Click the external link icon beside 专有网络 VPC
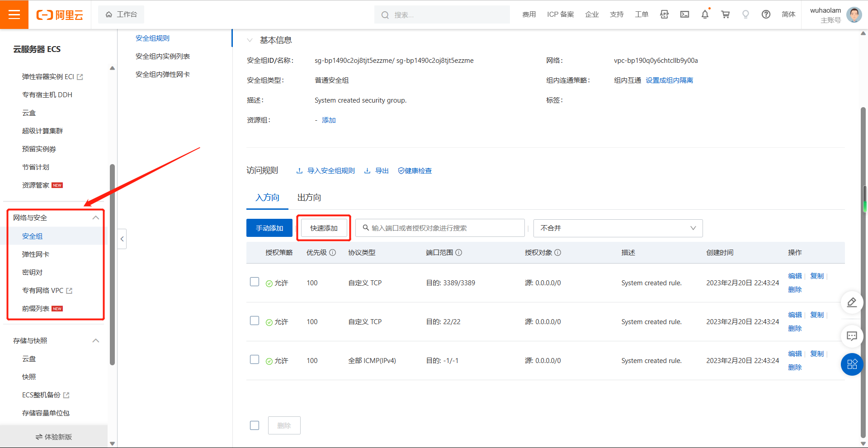Screen dimensions: 868x448 pos(69,291)
